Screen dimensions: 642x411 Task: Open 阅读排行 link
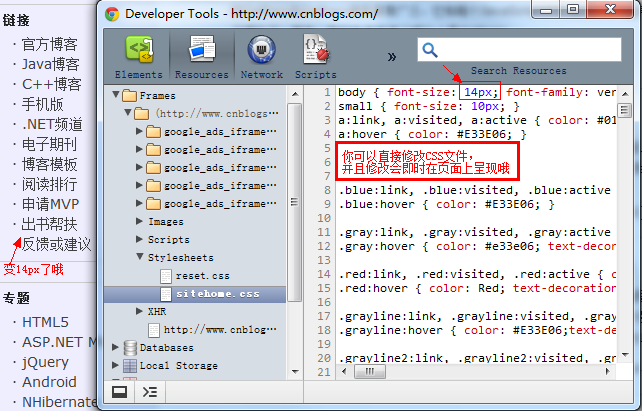click(x=49, y=185)
